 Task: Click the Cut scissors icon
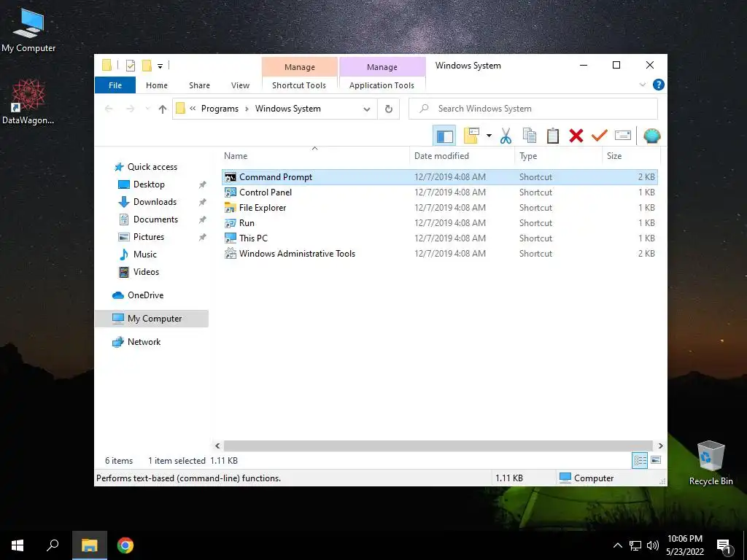click(506, 136)
